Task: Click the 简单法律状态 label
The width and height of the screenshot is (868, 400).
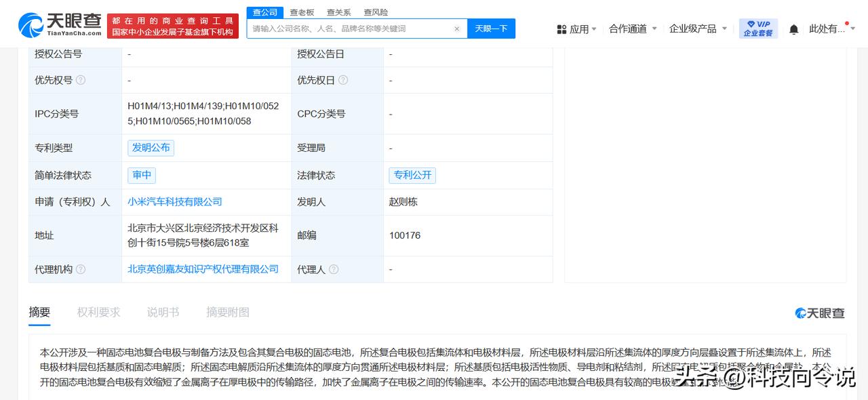Action: (63, 175)
